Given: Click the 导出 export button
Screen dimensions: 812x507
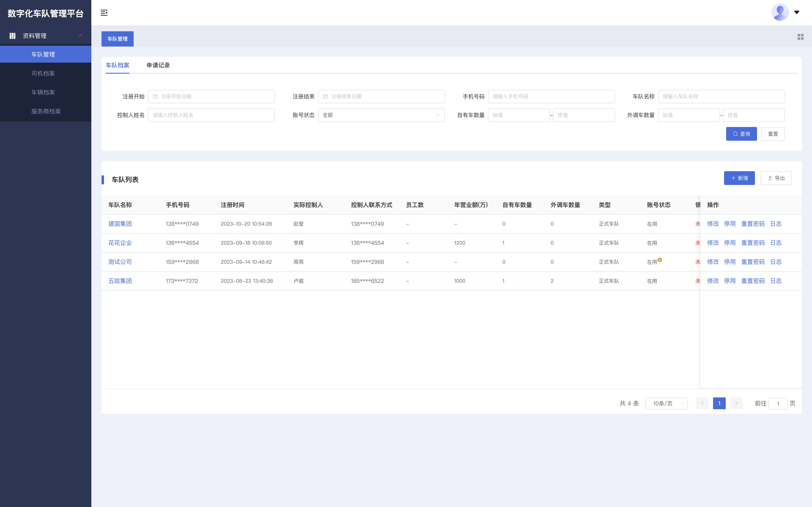Looking at the screenshot, I should 776,178.
